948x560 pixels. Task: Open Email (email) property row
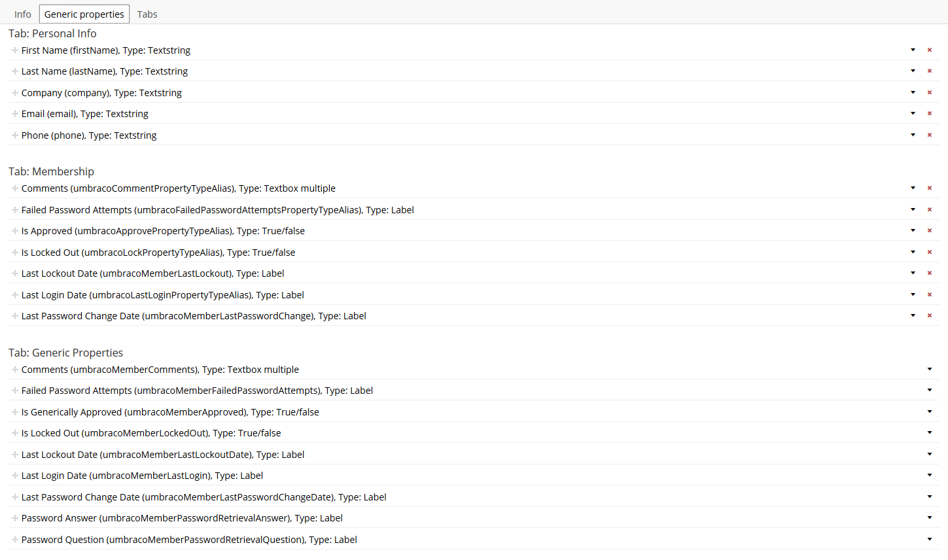(x=85, y=114)
